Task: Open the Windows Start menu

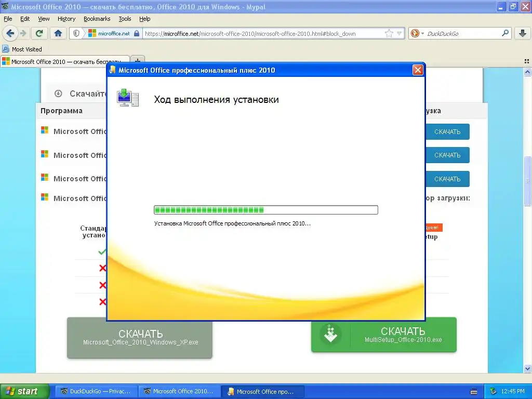Action: [24, 391]
